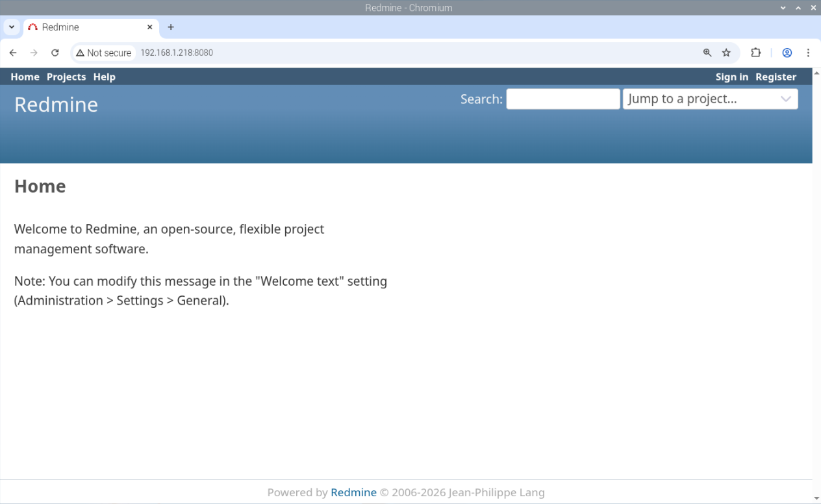Expand the Jump to a project chevron arrow
The width and height of the screenshot is (821, 504).
786,99
